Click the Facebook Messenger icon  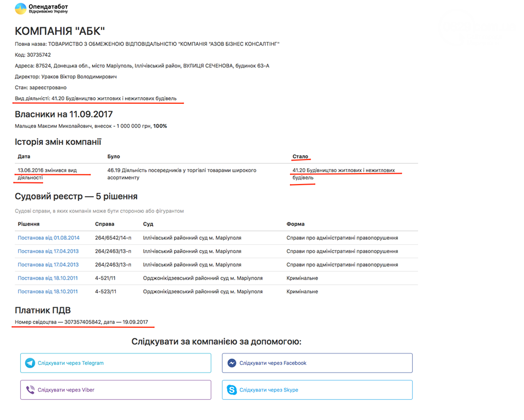232,363
